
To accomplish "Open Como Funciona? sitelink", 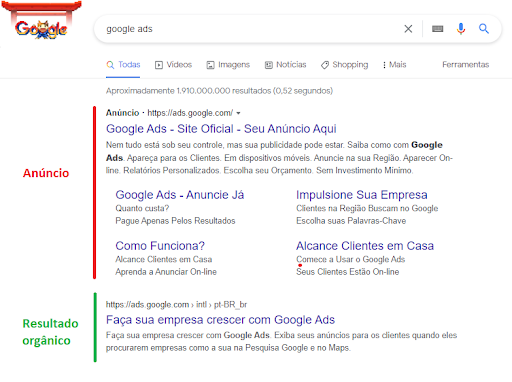I will (x=160, y=246).
